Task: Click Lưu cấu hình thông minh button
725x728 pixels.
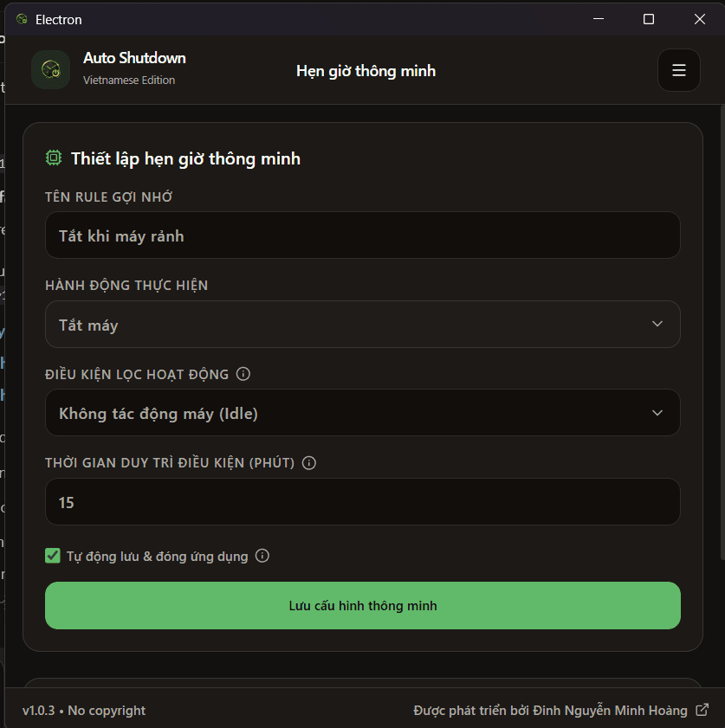Action: [x=362, y=605]
